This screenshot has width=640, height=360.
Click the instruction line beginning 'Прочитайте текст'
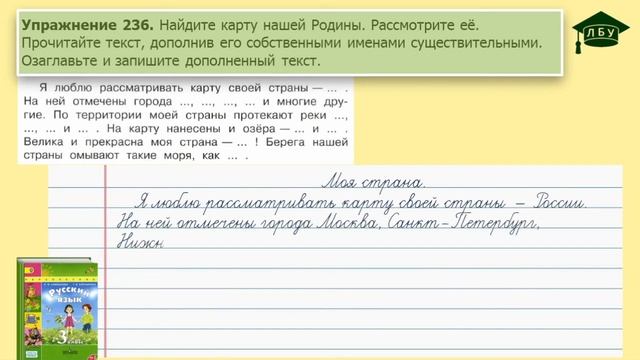click(x=282, y=43)
